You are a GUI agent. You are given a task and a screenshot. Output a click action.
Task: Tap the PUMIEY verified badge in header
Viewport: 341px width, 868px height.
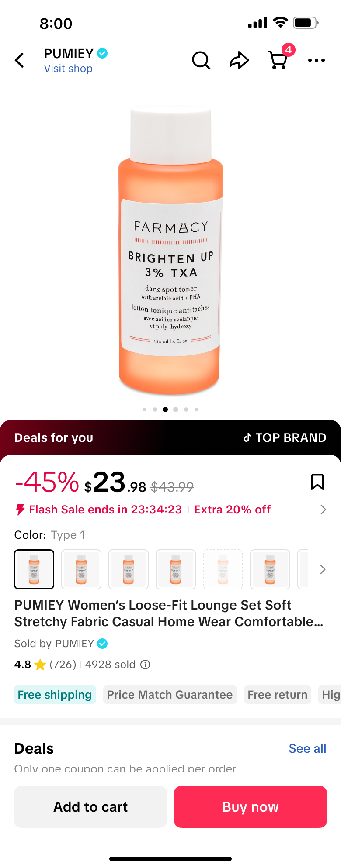102,53
